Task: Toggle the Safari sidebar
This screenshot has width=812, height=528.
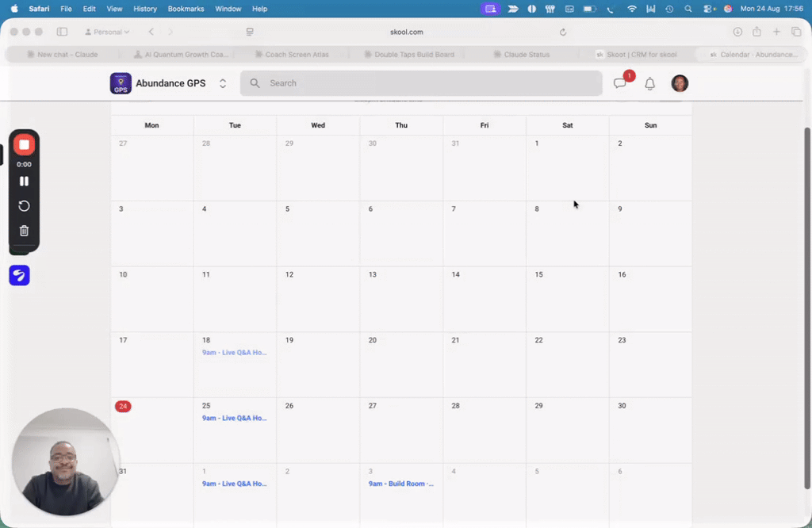Action: click(x=62, y=32)
